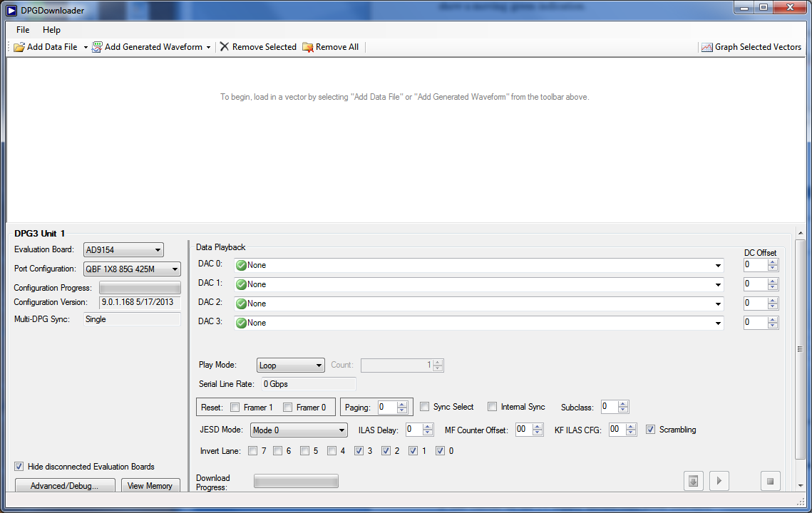Click the Remove All toolbar label
Viewport: 812px width, 513px height.
click(337, 47)
